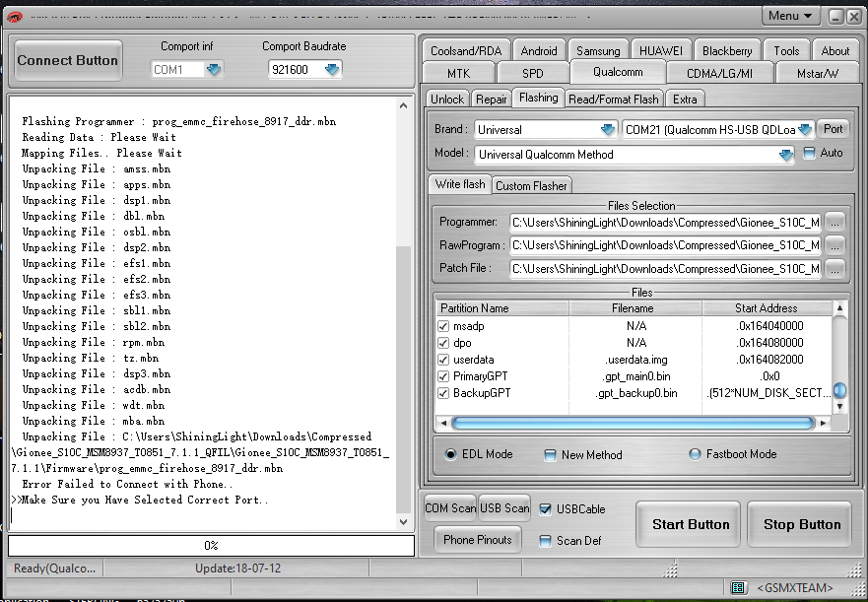Open the Extra sub-tab
The width and height of the screenshot is (868, 602).
[x=685, y=100]
